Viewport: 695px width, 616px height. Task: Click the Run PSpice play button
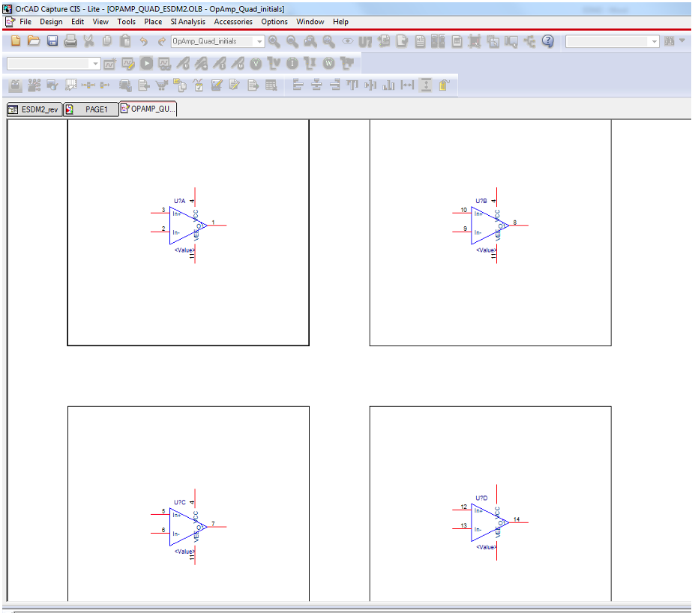(145, 64)
